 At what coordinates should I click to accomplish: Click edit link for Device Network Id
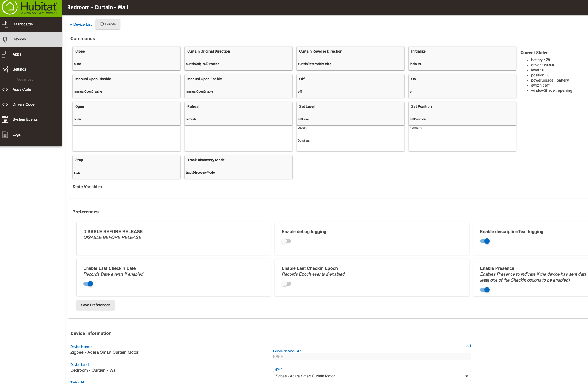point(468,346)
